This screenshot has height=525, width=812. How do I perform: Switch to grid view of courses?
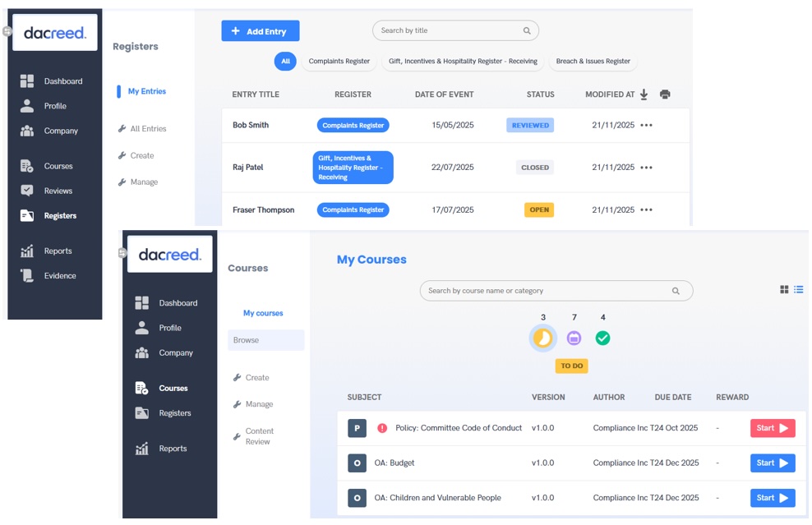[784, 289]
